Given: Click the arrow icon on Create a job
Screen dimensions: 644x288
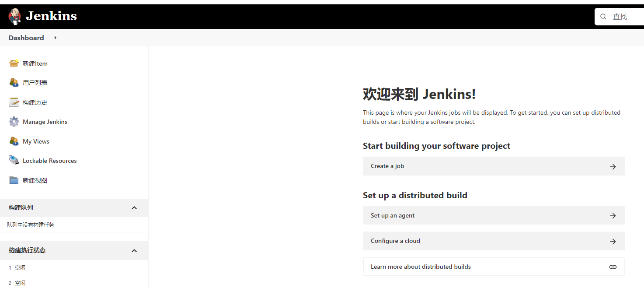Looking at the screenshot, I should tap(613, 166).
